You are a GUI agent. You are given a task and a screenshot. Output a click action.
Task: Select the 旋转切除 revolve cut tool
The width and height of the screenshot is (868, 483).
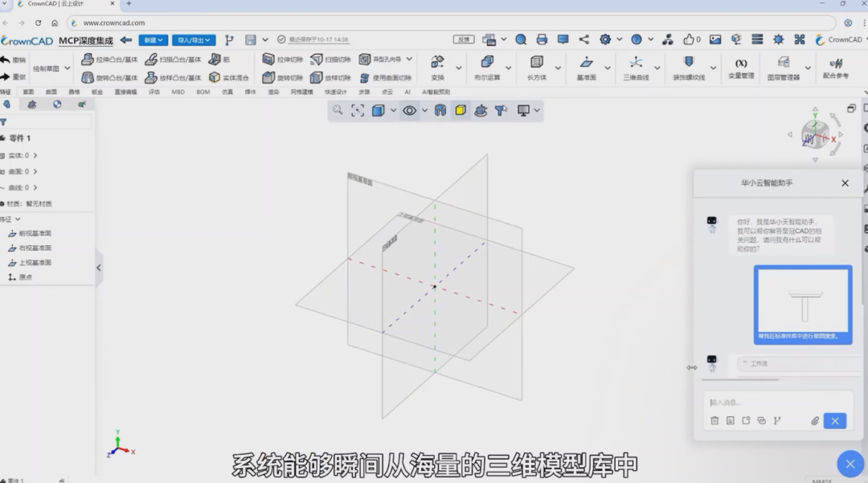tap(282, 77)
